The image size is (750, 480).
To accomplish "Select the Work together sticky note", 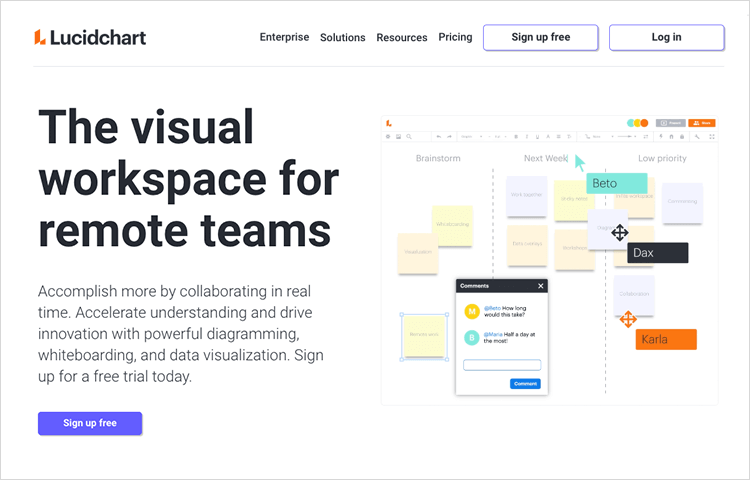I will point(527,196).
